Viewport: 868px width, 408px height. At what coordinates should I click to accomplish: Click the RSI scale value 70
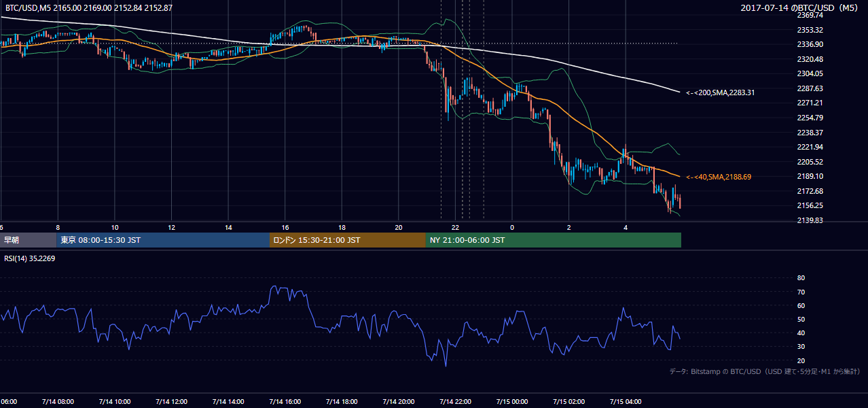coord(801,292)
